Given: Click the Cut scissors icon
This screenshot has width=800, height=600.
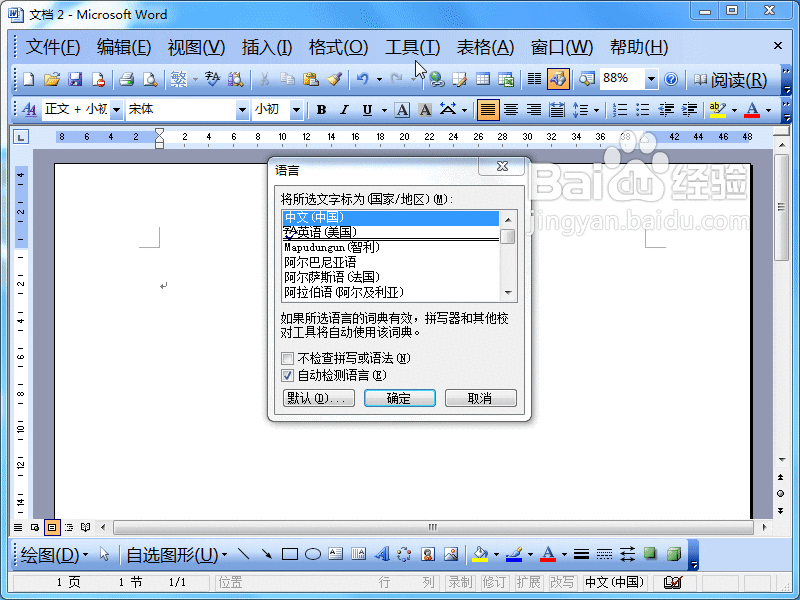Looking at the screenshot, I should [x=264, y=79].
